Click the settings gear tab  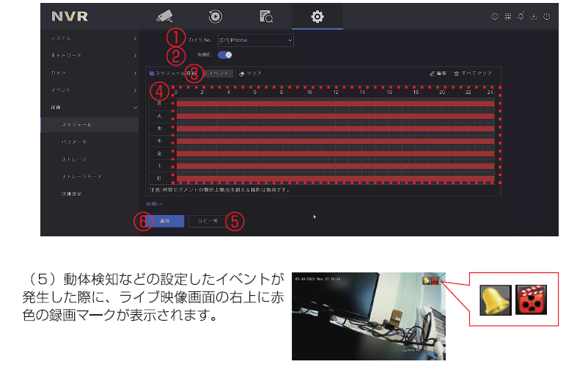[x=317, y=16]
